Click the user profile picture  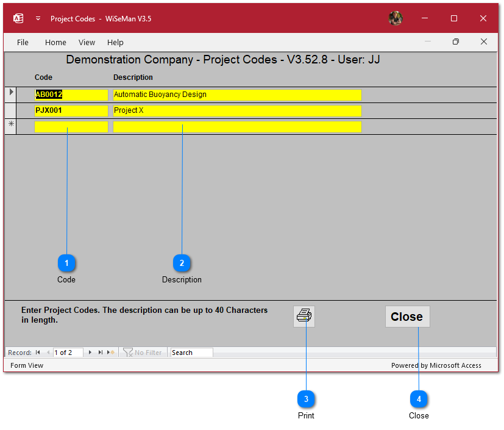(x=396, y=18)
